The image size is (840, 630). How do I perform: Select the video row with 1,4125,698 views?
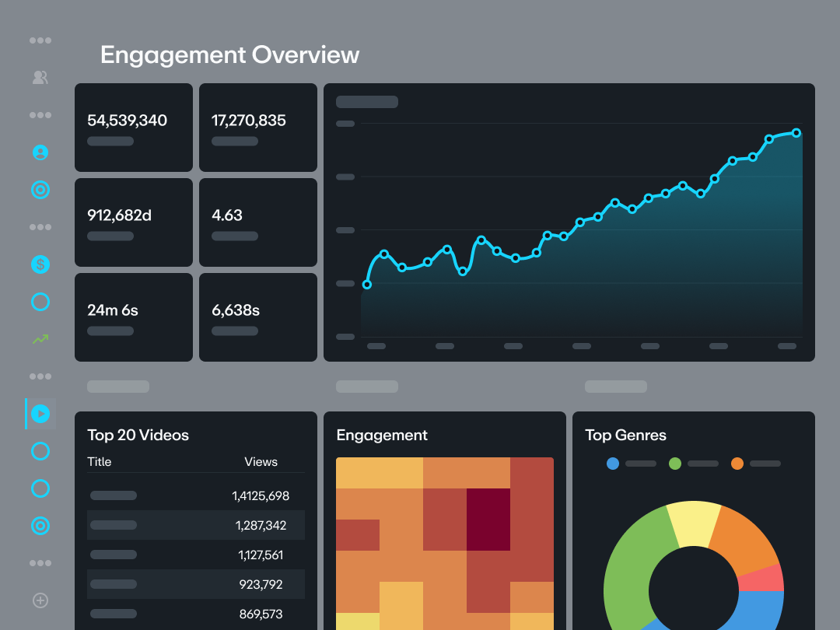[196, 495]
